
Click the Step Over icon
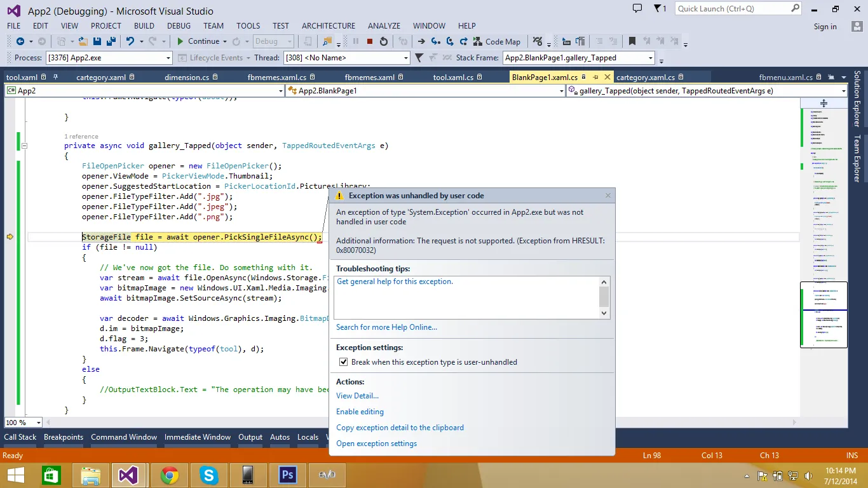[x=450, y=41]
